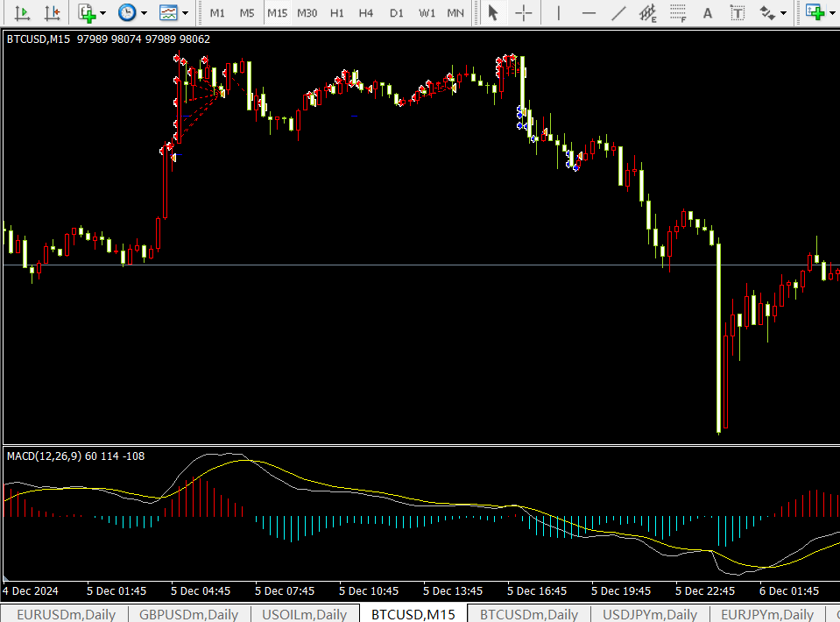Expand the arrows objects dropdown arrow
840x622 pixels.
point(783,13)
